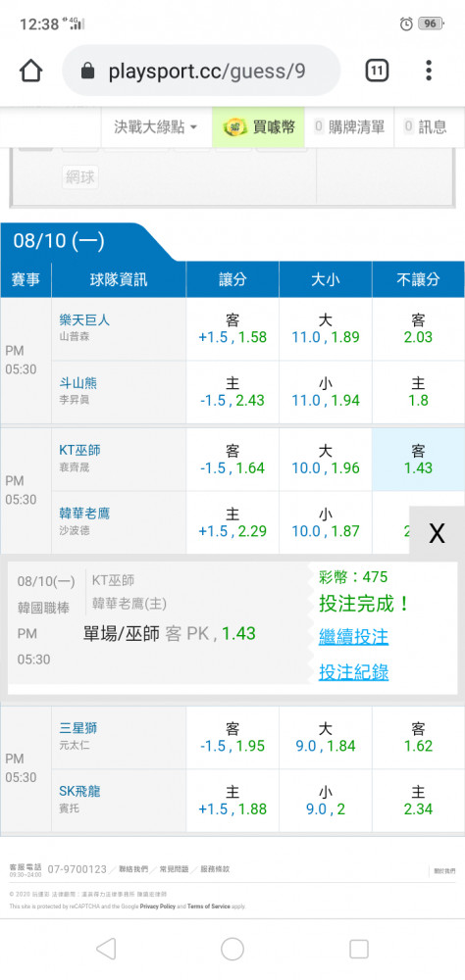This screenshot has height=980, width=465.
Task: Open the 購牌清單 tab
Action: coord(348,127)
